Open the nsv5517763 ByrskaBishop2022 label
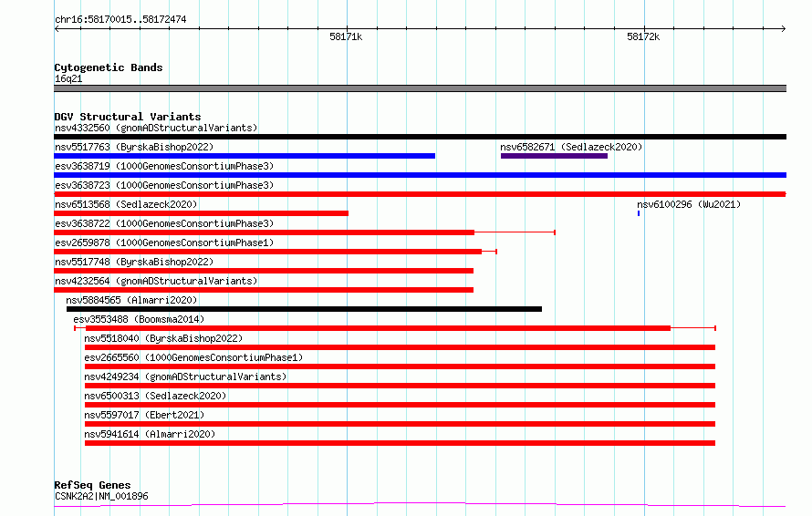The height and width of the screenshot is (516, 812). tap(134, 147)
